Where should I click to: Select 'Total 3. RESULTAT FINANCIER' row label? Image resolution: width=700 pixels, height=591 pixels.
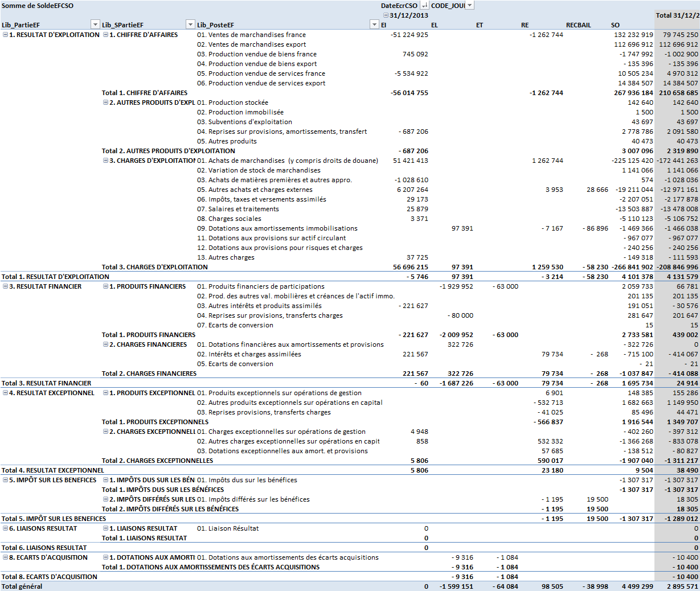pos(47,383)
